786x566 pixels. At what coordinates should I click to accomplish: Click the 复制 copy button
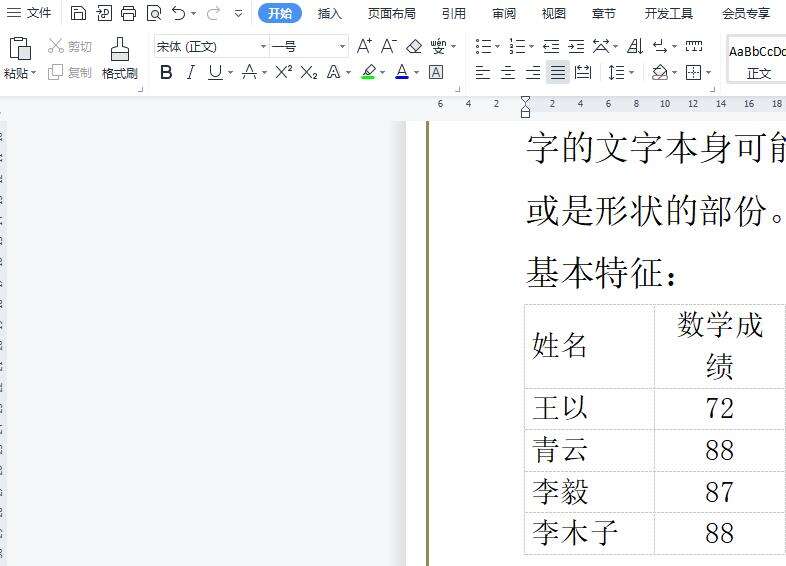pyautogui.click(x=70, y=73)
